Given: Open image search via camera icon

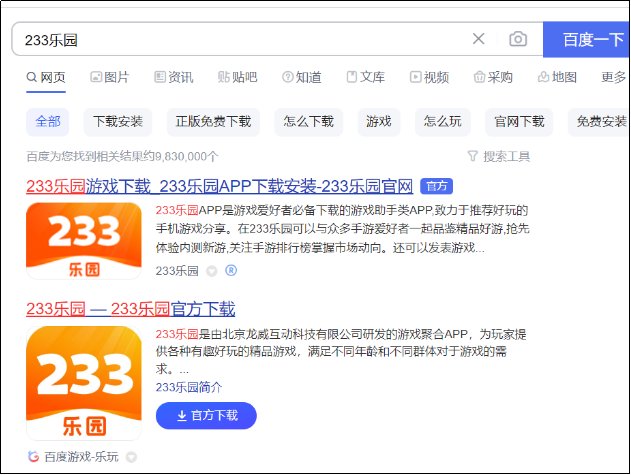Looking at the screenshot, I should [x=518, y=39].
